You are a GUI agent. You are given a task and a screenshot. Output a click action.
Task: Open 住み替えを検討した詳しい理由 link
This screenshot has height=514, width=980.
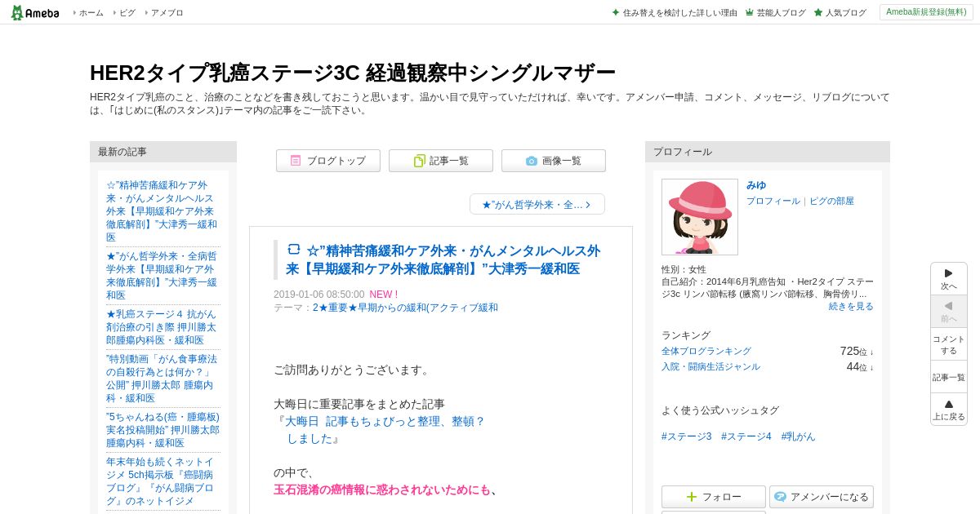[679, 12]
